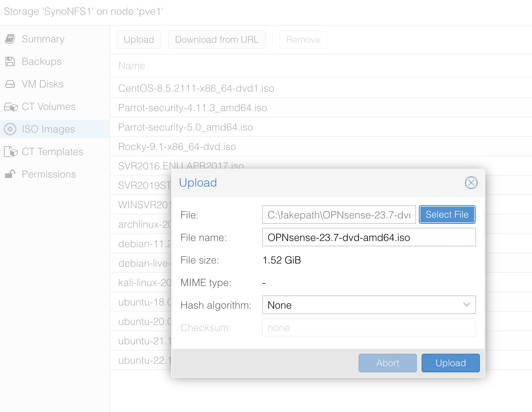Click the Backups floppy disk icon
The width and height of the screenshot is (532, 412).
coord(10,61)
